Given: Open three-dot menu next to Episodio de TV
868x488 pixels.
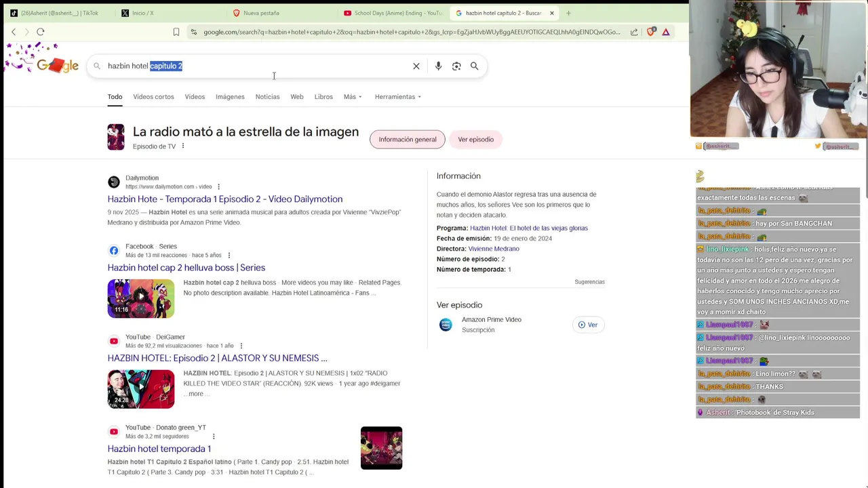Looking at the screenshot, I should pos(182,146).
